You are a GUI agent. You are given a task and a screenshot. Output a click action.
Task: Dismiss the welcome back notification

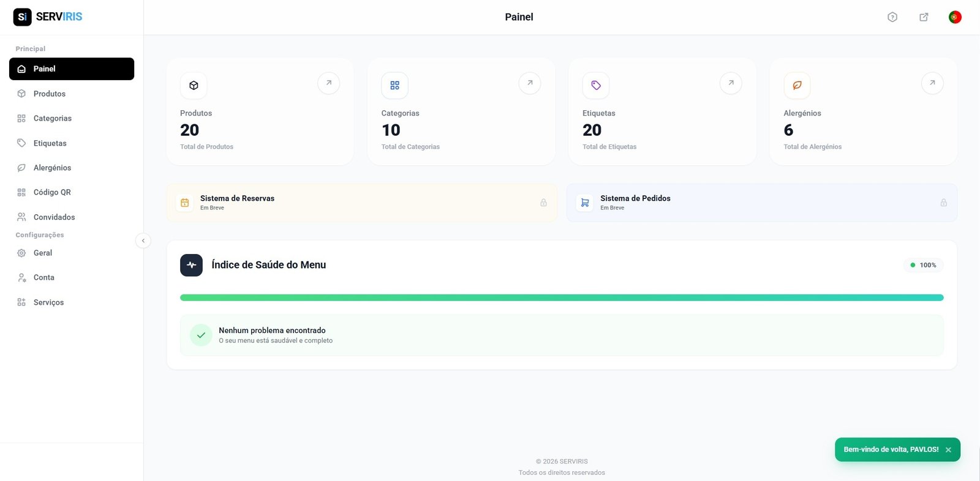[948, 450]
